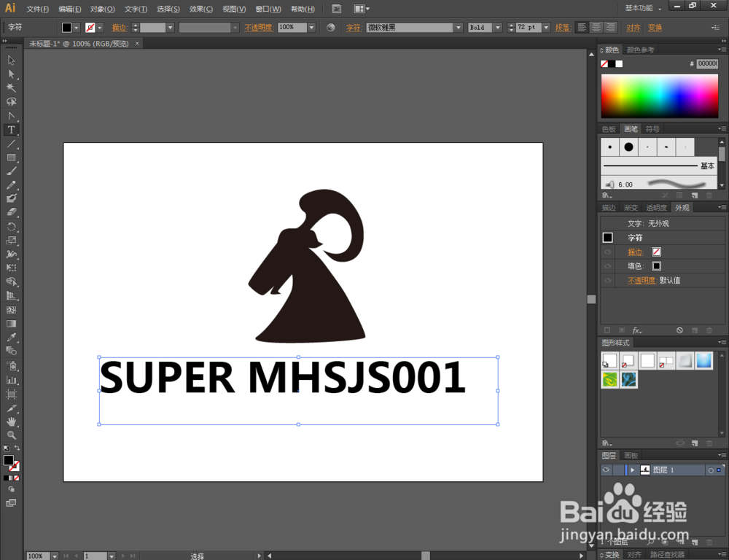
Task: Click the fx add effect button in Appearance panel
Action: [637, 330]
